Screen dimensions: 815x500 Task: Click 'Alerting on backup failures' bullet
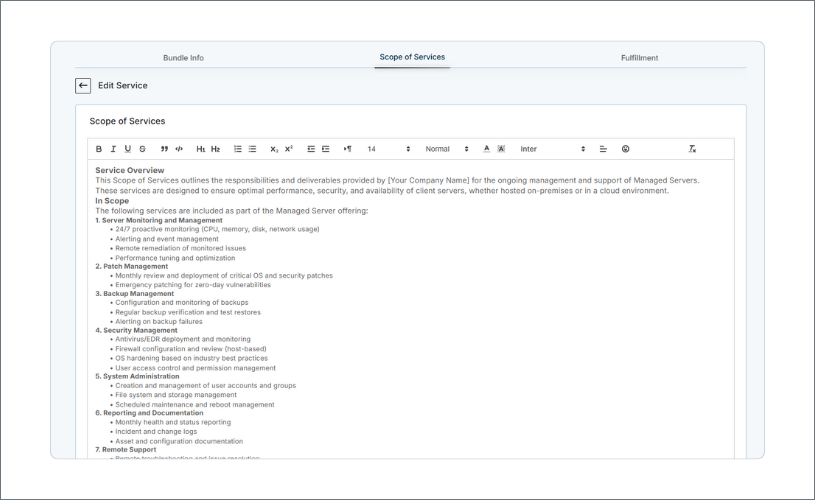tap(159, 322)
